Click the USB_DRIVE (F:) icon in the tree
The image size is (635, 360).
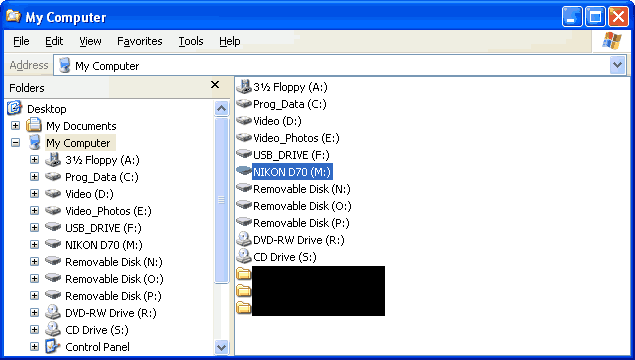coord(53,227)
